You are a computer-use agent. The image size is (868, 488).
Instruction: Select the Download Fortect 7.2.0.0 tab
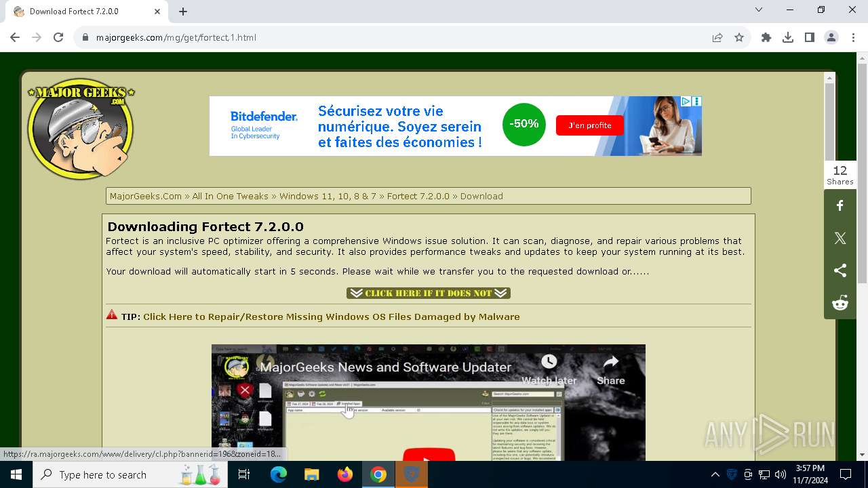click(87, 11)
